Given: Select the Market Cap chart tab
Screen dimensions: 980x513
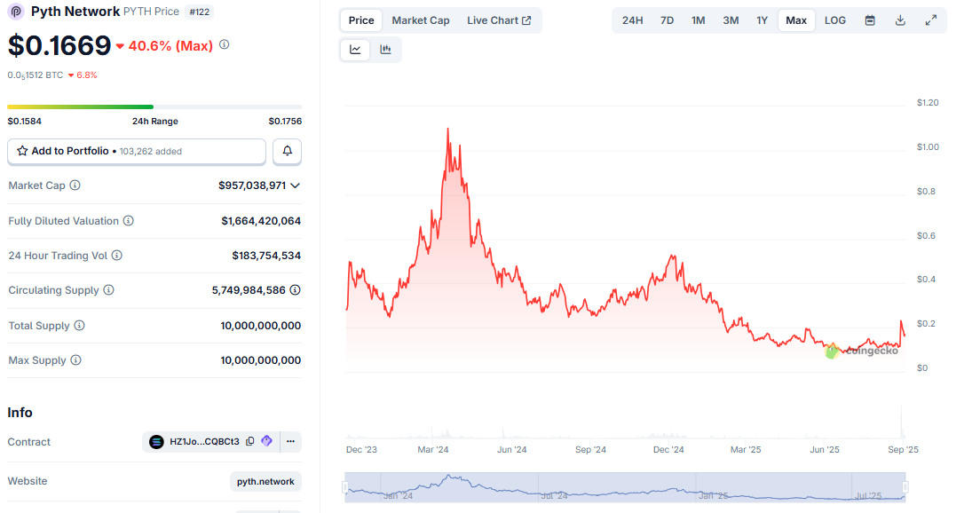Looking at the screenshot, I should 421,20.
